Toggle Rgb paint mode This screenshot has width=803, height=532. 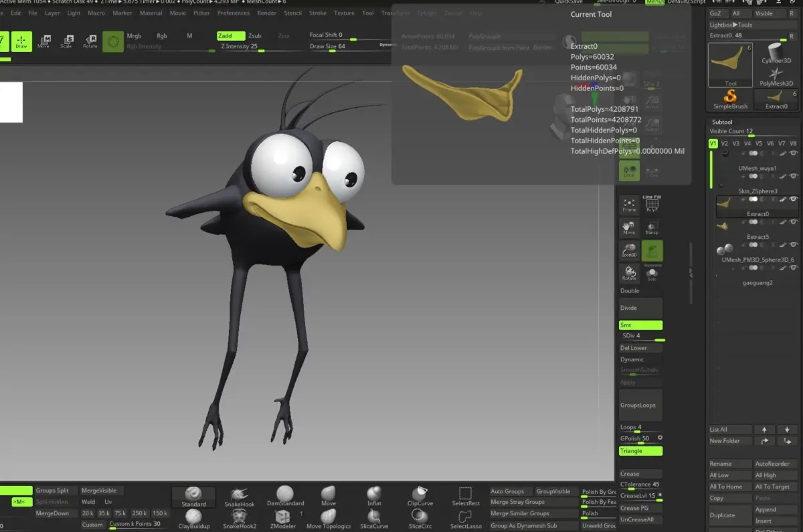pos(162,35)
